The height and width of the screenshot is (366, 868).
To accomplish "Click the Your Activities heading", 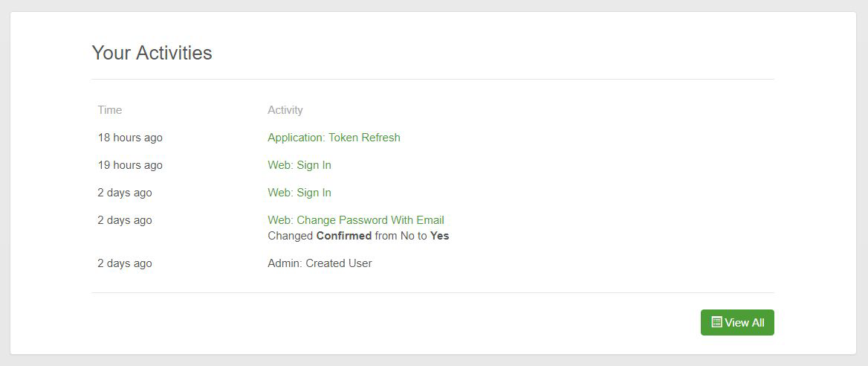I will 152,53.
